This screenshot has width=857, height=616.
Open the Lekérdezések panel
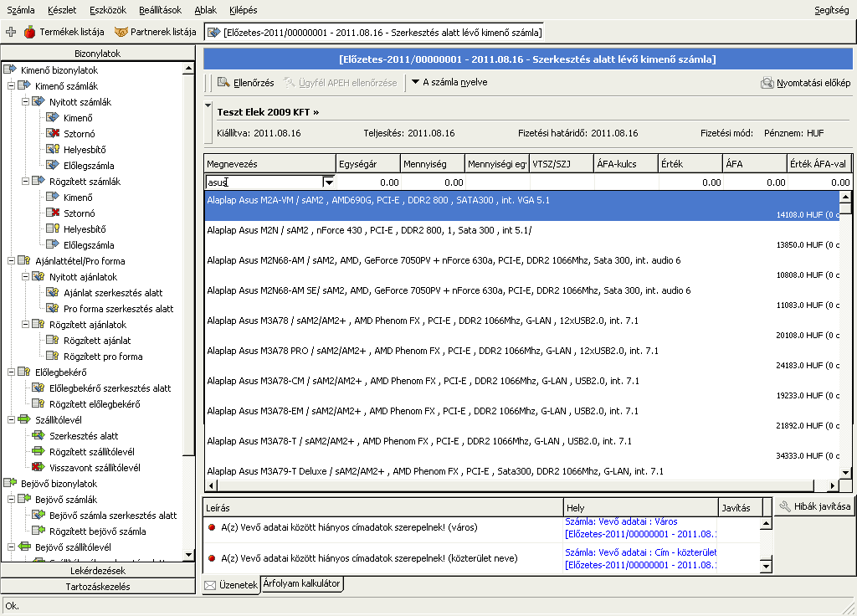(98, 570)
